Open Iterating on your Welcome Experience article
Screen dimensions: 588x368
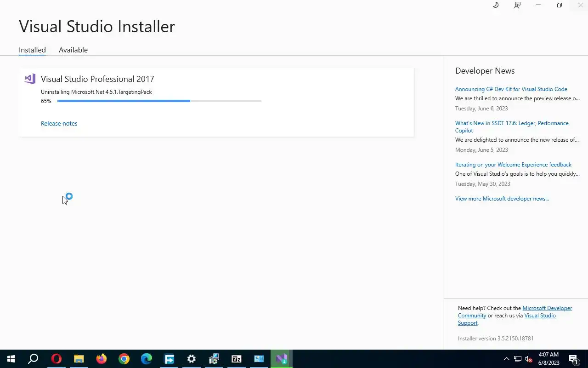tap(513, 165)
